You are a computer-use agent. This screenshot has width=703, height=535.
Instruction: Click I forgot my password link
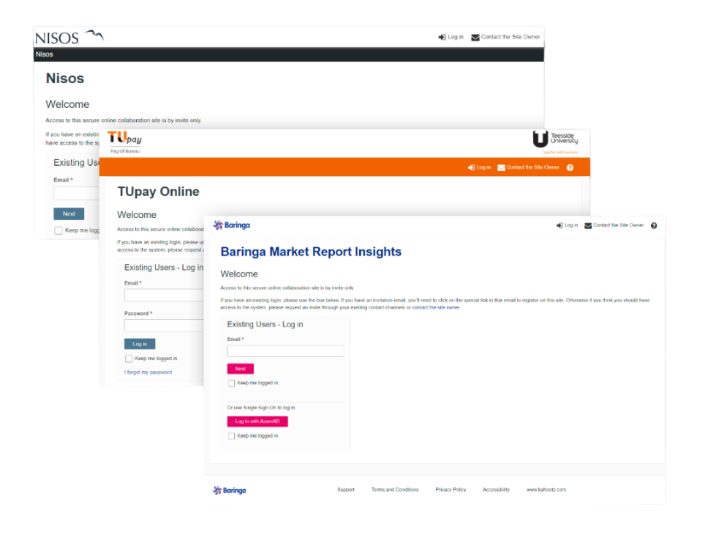point(148,372)
